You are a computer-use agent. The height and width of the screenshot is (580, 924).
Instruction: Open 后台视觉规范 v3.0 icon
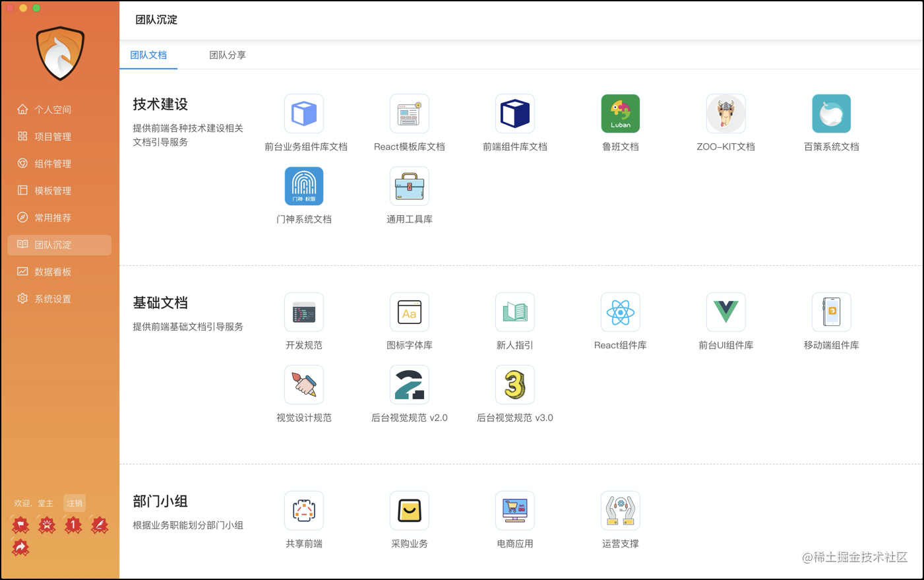(x=515, y=385)
